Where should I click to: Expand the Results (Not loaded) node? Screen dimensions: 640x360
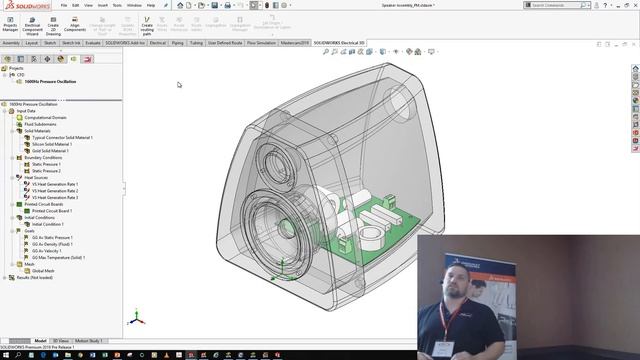pyautogui.click(x=4, y=278)
